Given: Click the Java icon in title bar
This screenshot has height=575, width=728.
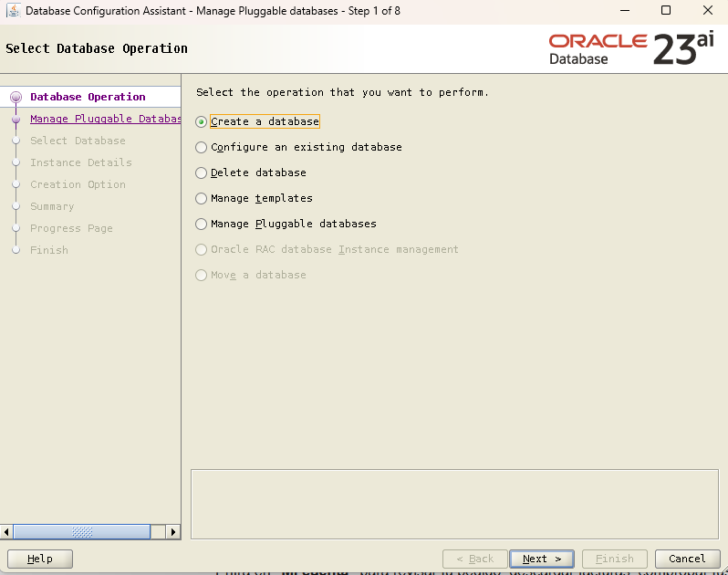Looking at the screenshot, I should coord(14,11).
